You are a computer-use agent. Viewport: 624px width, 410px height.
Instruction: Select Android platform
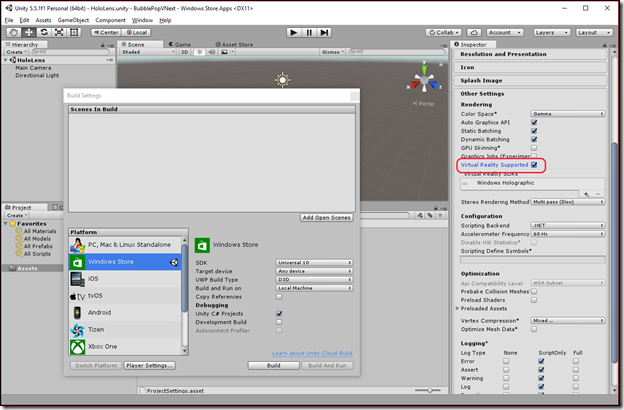point(125,312)
